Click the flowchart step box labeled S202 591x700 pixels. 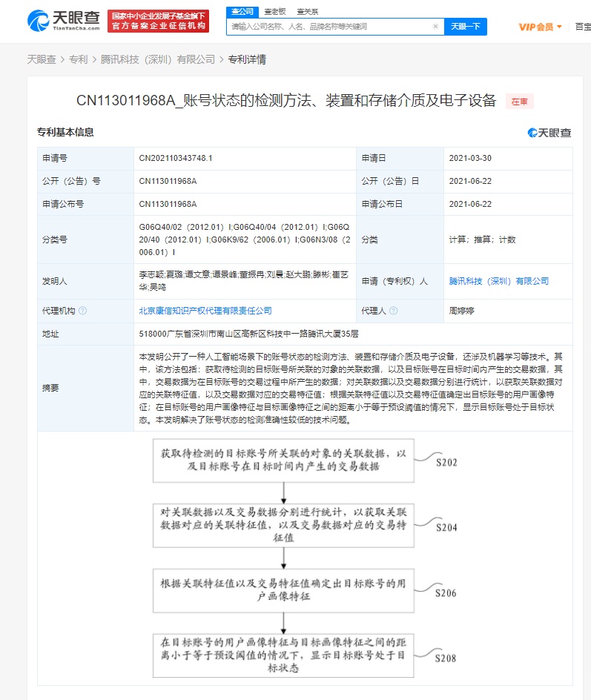pos(283,460)
